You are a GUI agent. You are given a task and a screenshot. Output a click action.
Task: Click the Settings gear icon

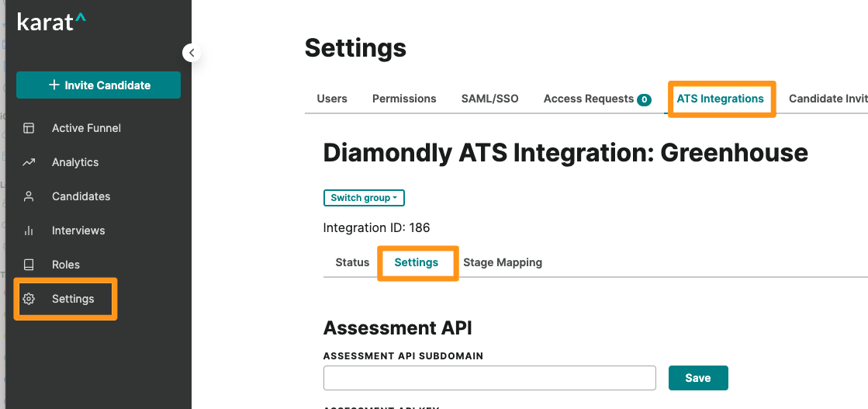tap(29, 299)
